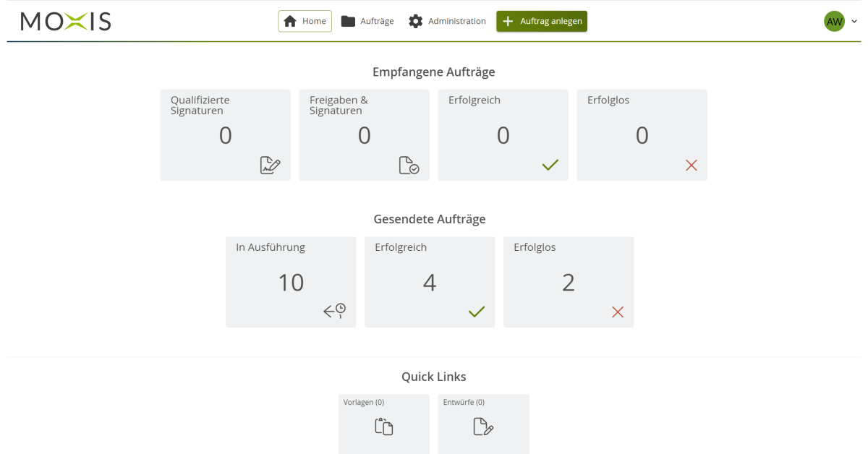Click the red X under received Erfolglos

point(692,166)
